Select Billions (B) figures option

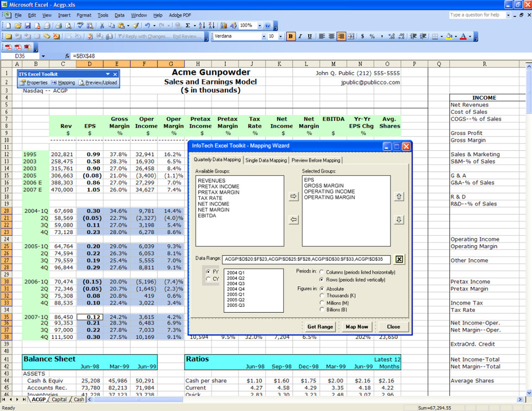pyautogui.click(x=333, y=310)
